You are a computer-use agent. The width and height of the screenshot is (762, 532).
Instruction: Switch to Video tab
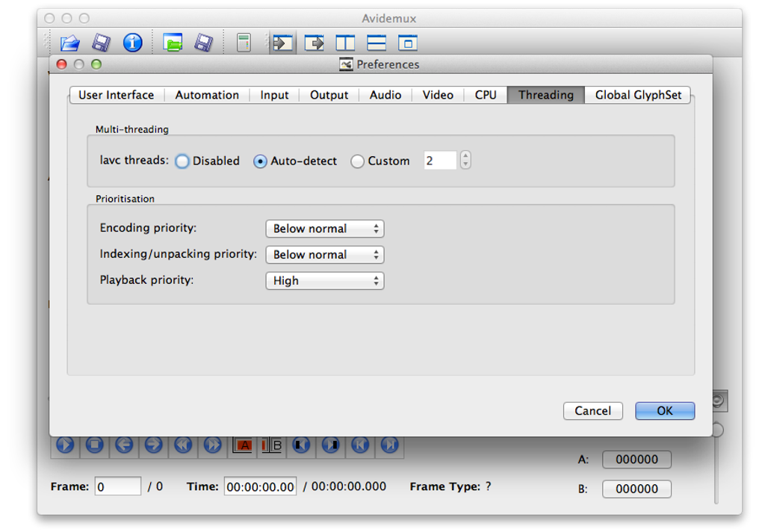click(438, 95)
